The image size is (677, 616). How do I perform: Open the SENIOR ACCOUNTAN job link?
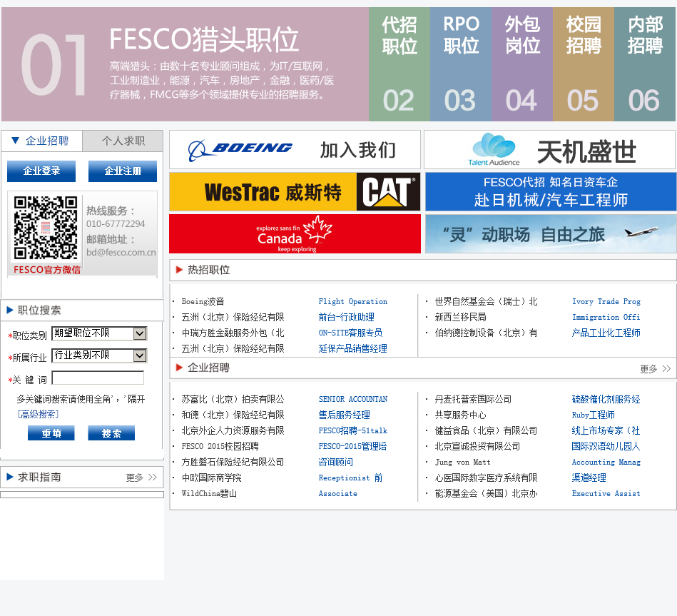[352, 399]
